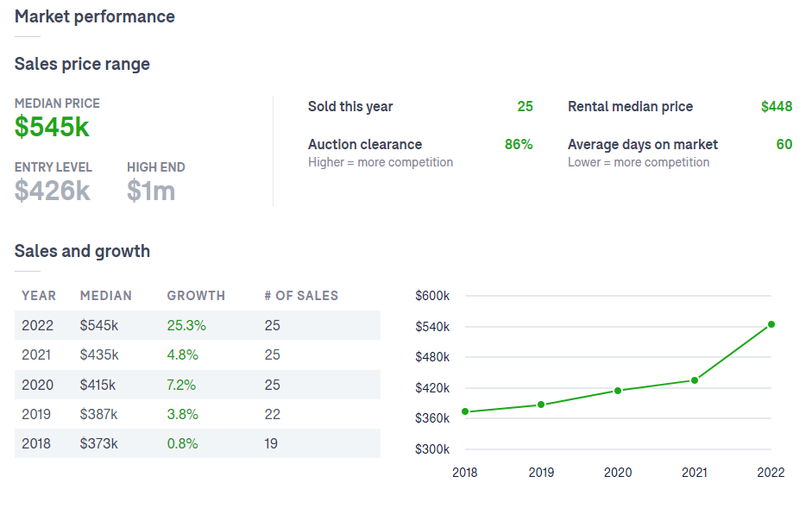The width and height of the screenshot is (812, 508).
Task: Click the 2020 label below the chart
Action: [618, 473]
